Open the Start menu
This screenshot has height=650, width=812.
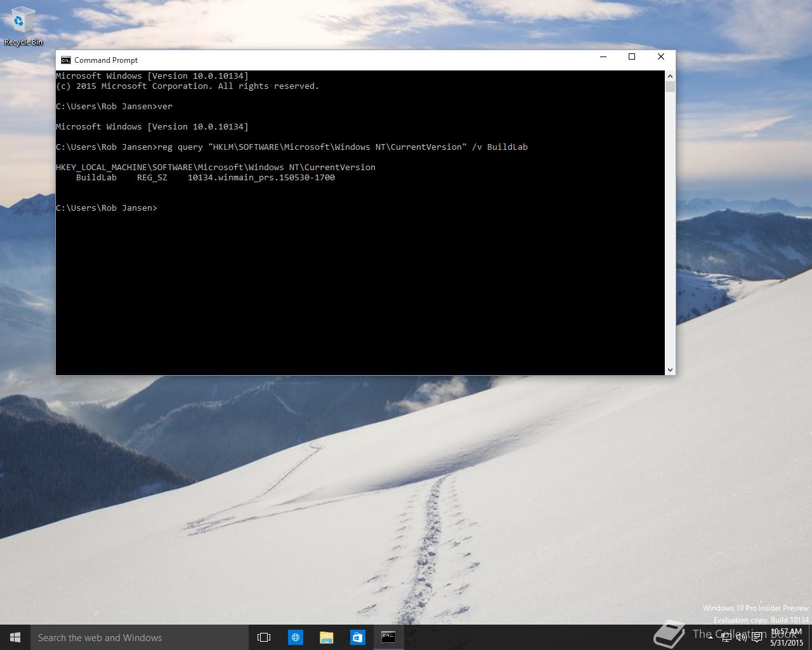click(x=15, y=637)
